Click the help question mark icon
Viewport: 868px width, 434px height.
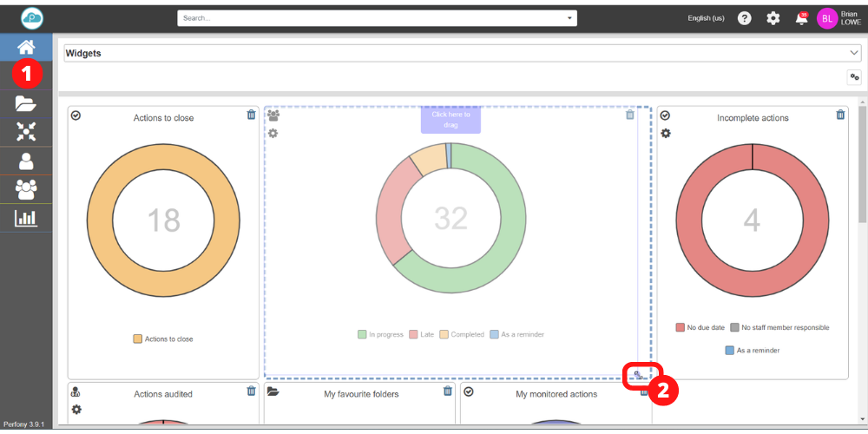click(x=744, y=18)
